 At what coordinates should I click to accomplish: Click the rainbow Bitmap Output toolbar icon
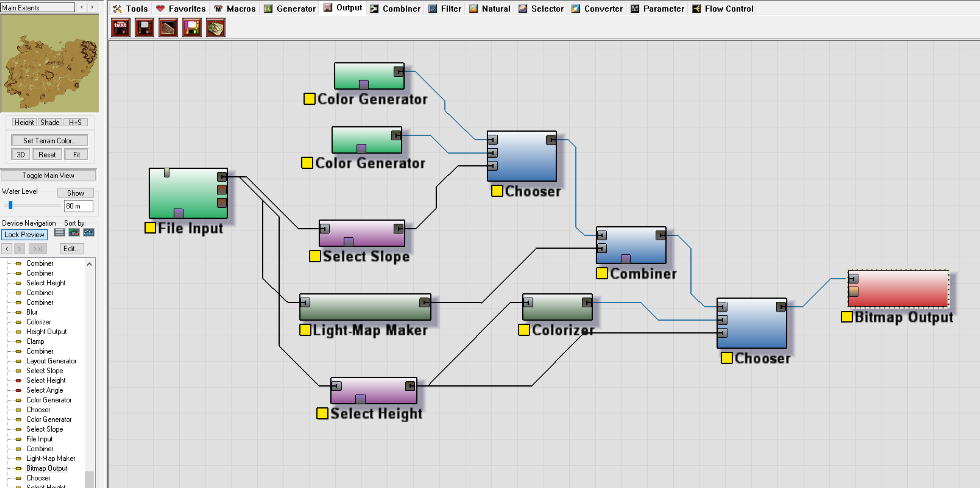click(x=192, y=28)
